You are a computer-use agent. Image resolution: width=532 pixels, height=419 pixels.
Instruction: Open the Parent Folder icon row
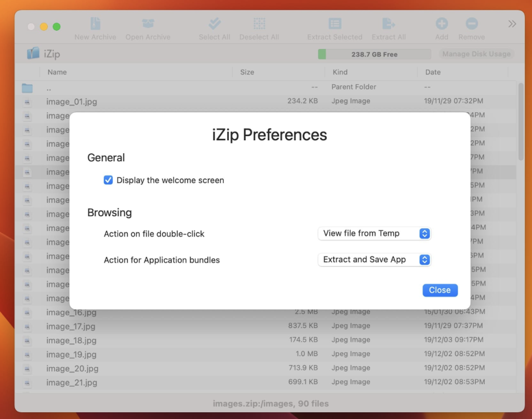[x=27, y=88]
